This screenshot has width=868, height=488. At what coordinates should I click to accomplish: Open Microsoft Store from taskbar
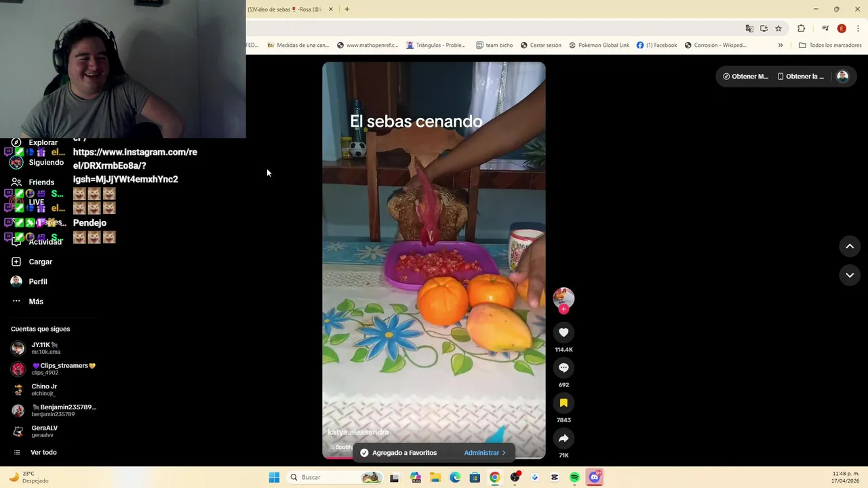click(x=475, y=477)
